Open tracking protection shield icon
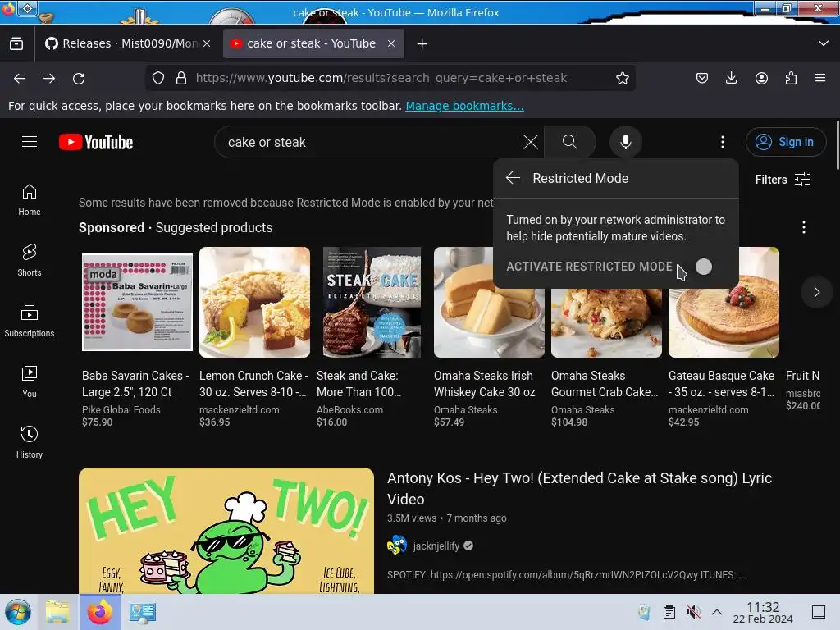This screenshot has height=630, width=840. click(158, 78)
